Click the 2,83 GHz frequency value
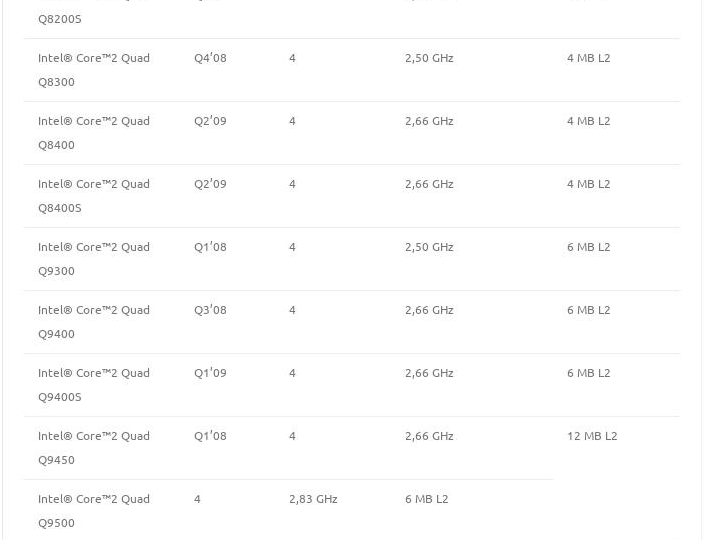708x540 pixels. 313,499
